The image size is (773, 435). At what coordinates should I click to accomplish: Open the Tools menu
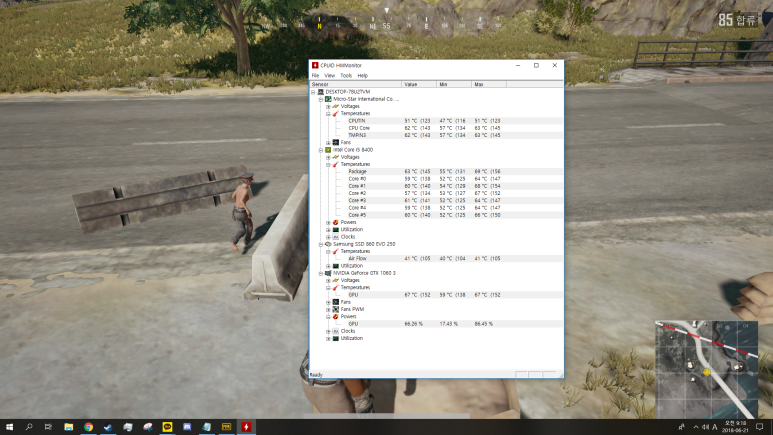345,75
